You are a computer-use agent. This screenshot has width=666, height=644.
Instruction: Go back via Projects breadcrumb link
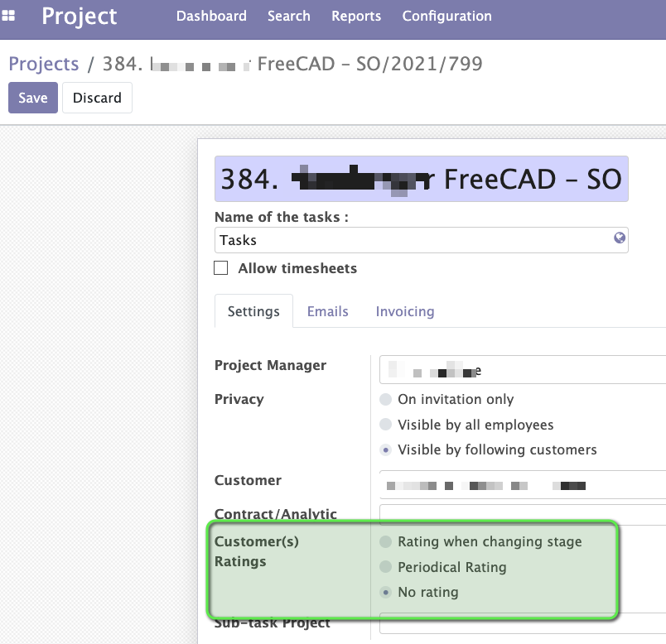44,64
